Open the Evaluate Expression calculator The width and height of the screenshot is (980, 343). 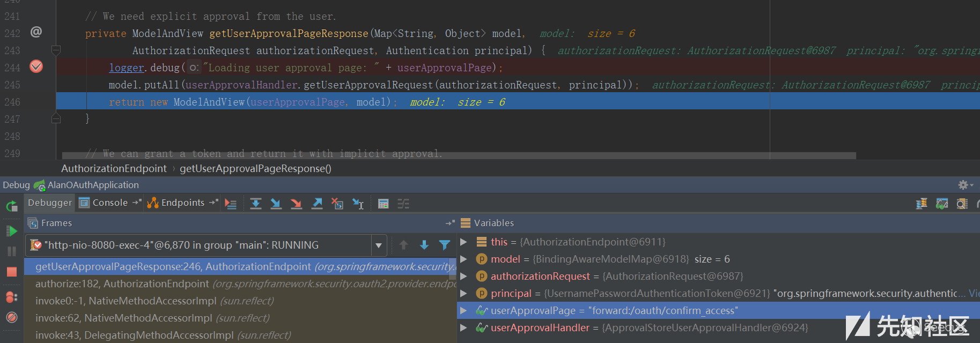383,204
